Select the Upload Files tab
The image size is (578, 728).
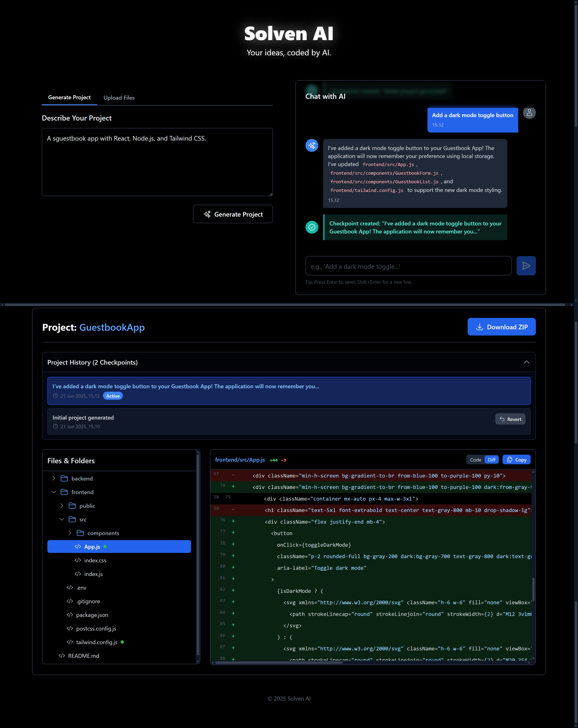coord(119,98)
